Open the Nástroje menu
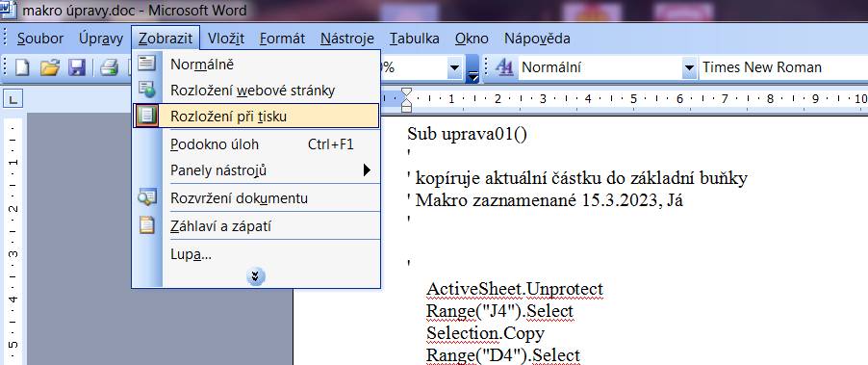 [x=347, y=39]
